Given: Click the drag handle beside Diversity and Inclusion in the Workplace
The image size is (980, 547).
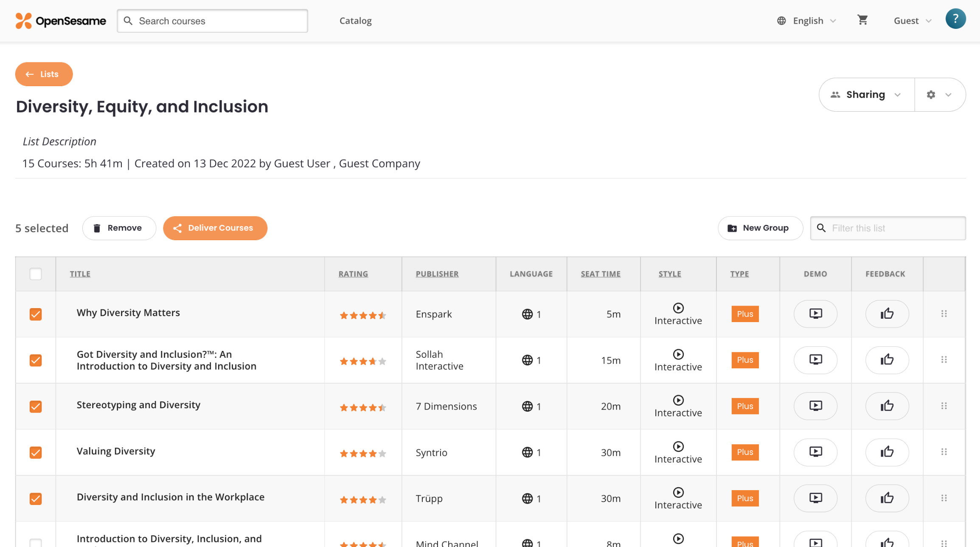Looking at the screenshot, I should click(944, 498).
